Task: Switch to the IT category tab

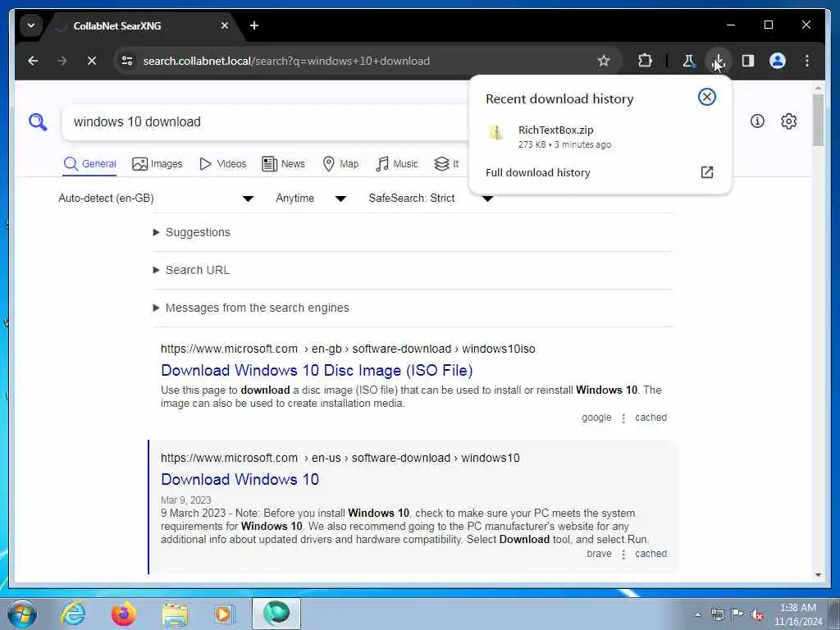Action: [446, 164]
